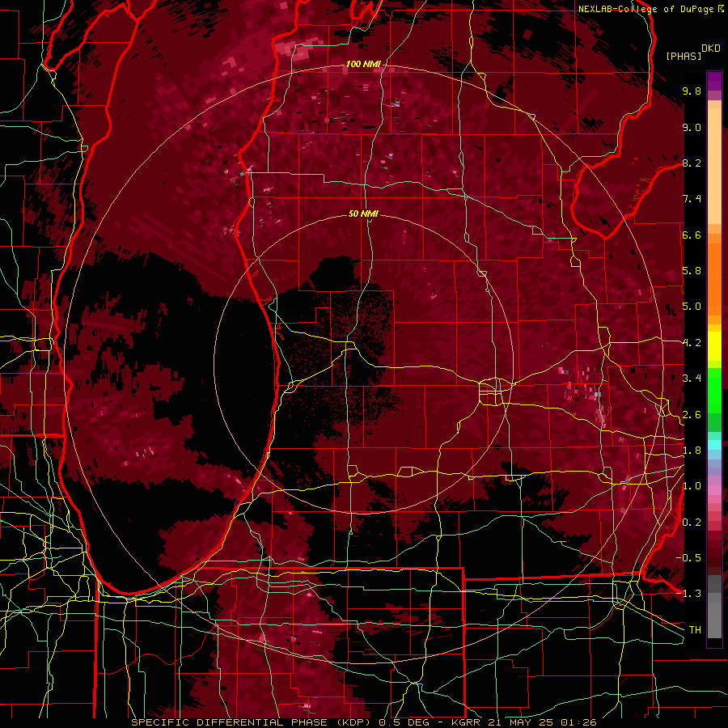Click the NEXLAB-College of DuPage credit text
728x728 pixels.
[x=645, y=9]
